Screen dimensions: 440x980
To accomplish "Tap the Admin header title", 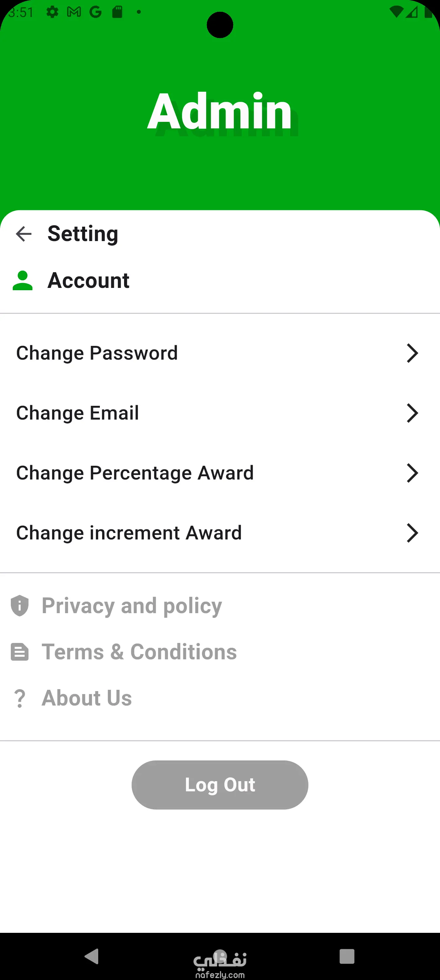I will click(x=220, y=112).
